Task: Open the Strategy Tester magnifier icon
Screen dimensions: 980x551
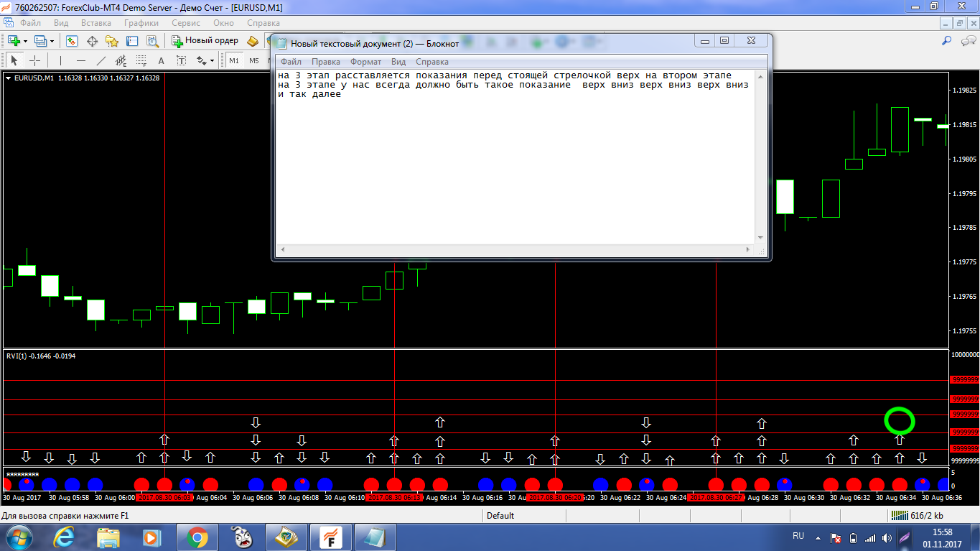Action: [152, 41]
